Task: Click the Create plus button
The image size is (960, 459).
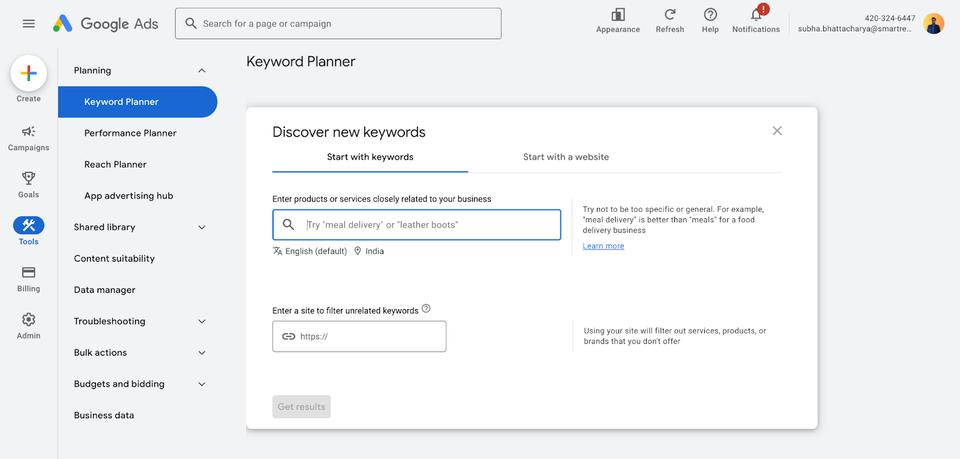Action: [x=29, y=73]
